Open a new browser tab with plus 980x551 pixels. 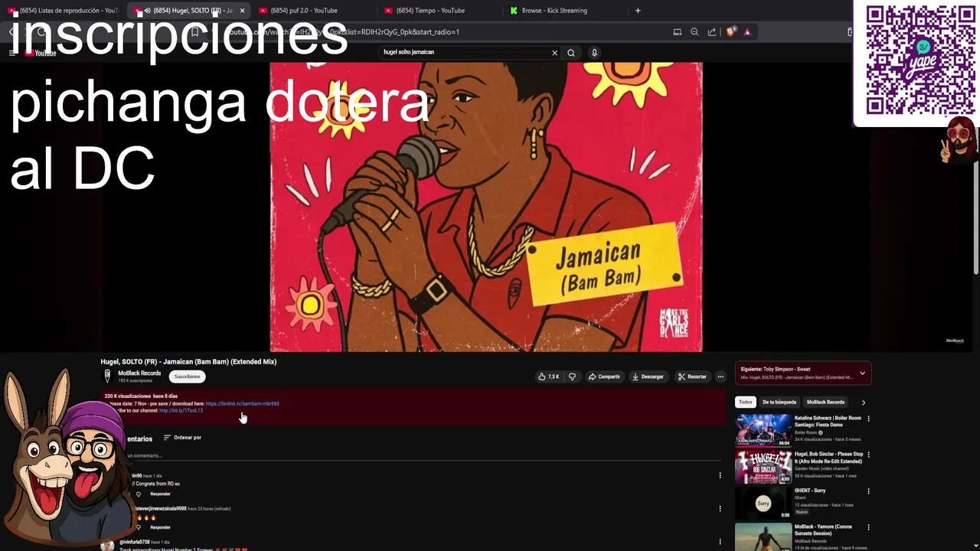638,11
